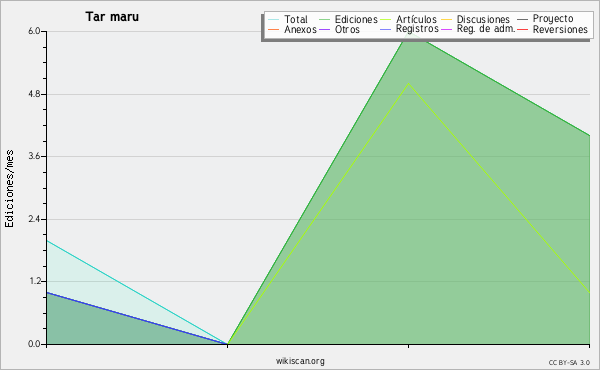Click the Otros legend label
Viewport: 600px width, 370px height.
tap(347, 29)
